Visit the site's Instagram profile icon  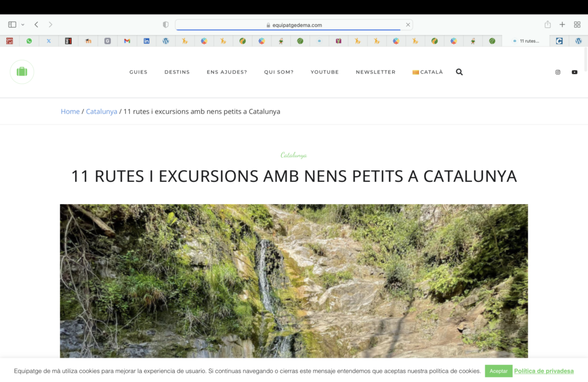coord(558,72)
